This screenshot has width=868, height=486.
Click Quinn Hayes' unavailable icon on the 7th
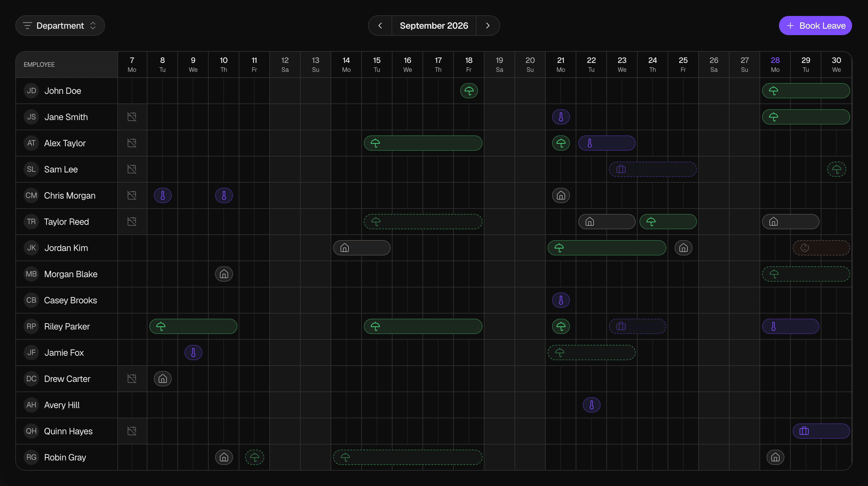point(132,431)
